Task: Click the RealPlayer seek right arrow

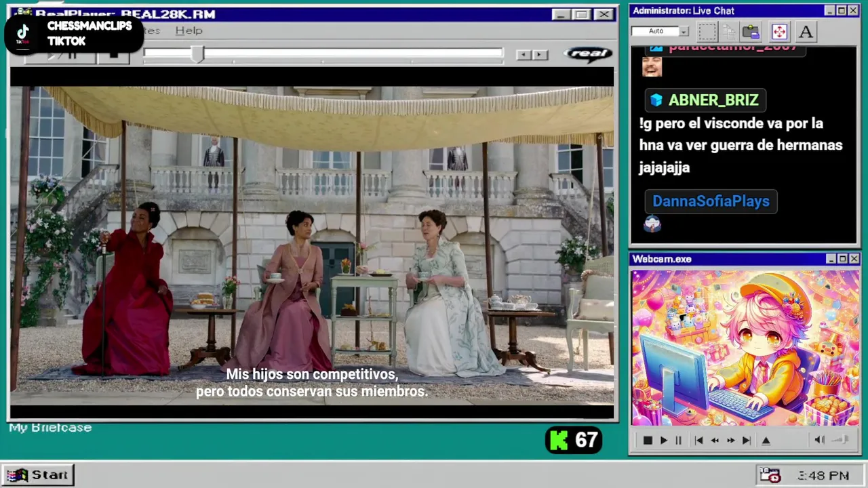Action: [x=540, y=55]
